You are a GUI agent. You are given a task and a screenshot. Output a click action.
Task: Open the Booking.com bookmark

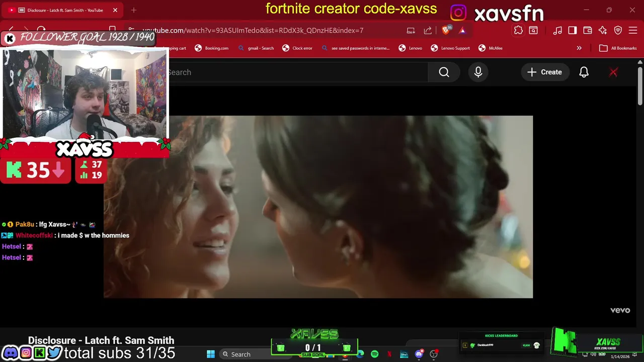pos(212,48)
